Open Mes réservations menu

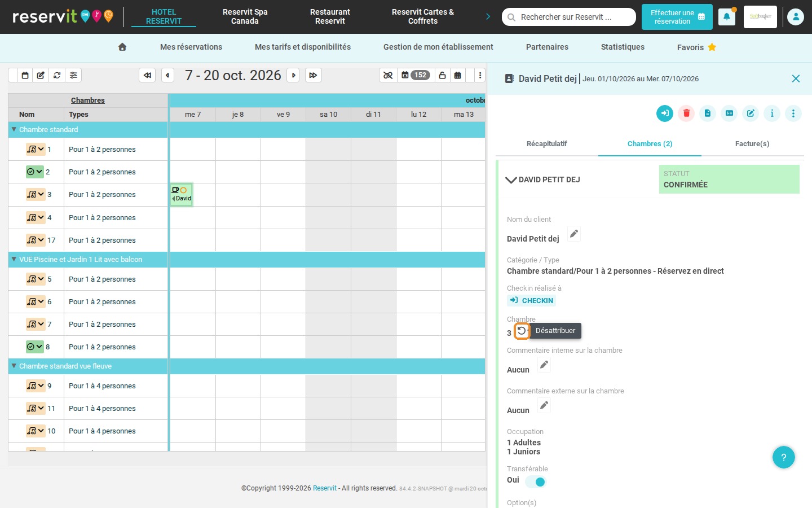pyautogui.click(x=191, y=47)
